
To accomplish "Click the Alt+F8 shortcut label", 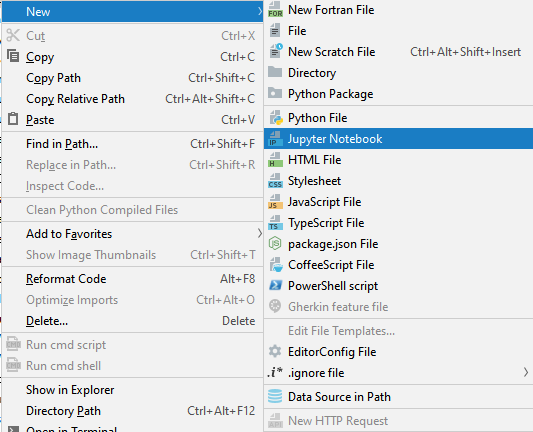I will (237, 279).
